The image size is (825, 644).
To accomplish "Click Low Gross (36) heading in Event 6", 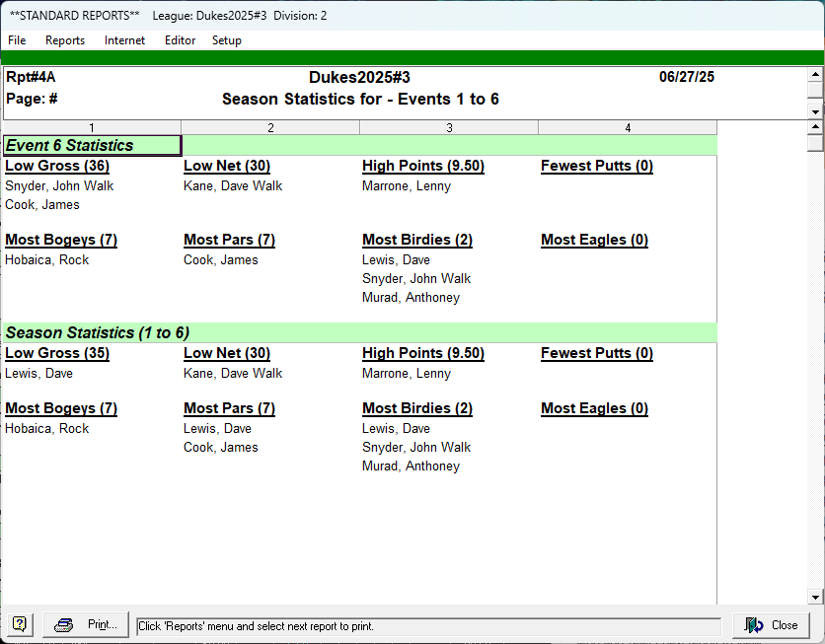I will 56,166.
